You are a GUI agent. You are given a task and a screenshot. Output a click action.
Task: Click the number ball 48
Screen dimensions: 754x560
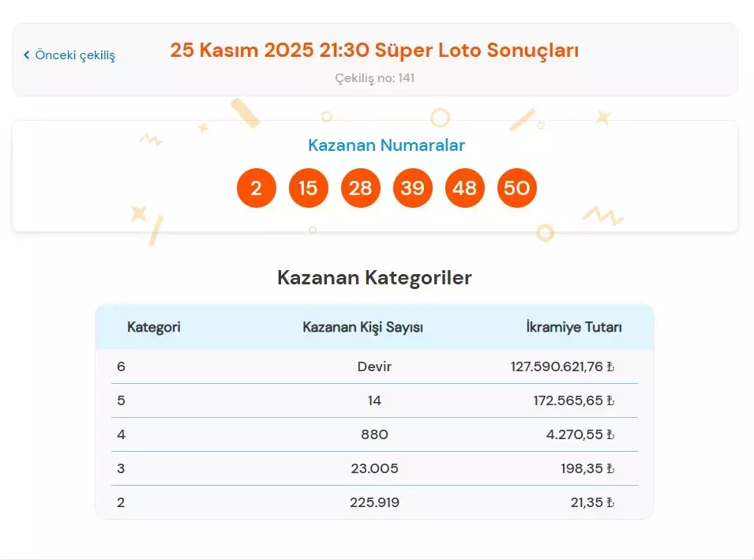click(464, 187)
